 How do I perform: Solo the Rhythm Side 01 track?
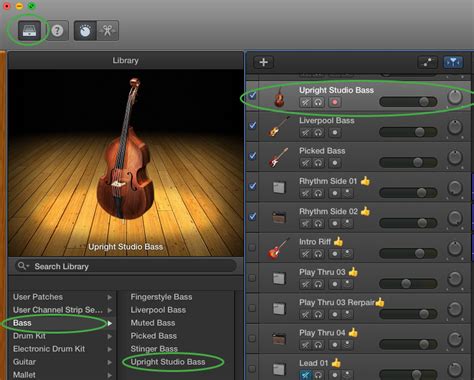click(x=318, y=193)
